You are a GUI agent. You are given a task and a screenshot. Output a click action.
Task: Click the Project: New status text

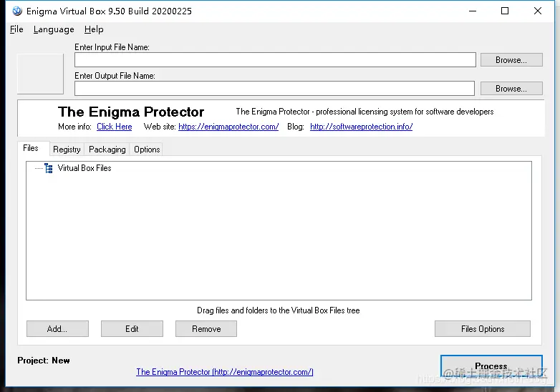click(x=44, y=361)
